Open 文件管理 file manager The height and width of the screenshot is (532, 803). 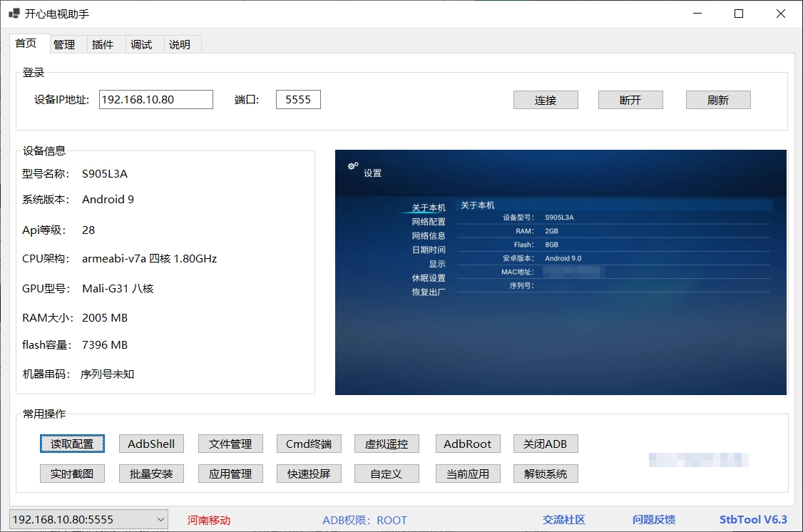click(x=230, y=444)
